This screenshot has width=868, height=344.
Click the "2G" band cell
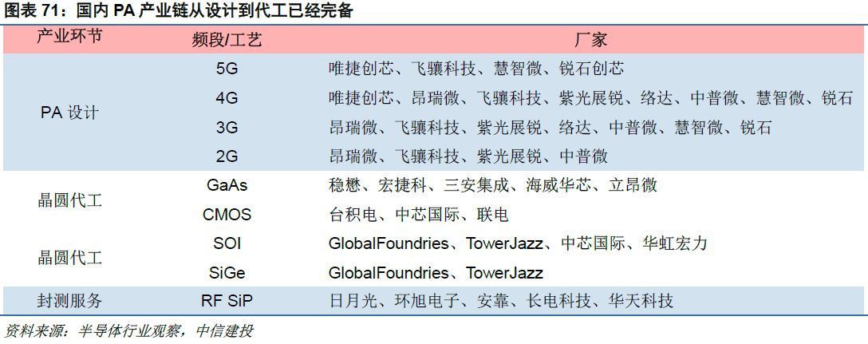[227, 156]
